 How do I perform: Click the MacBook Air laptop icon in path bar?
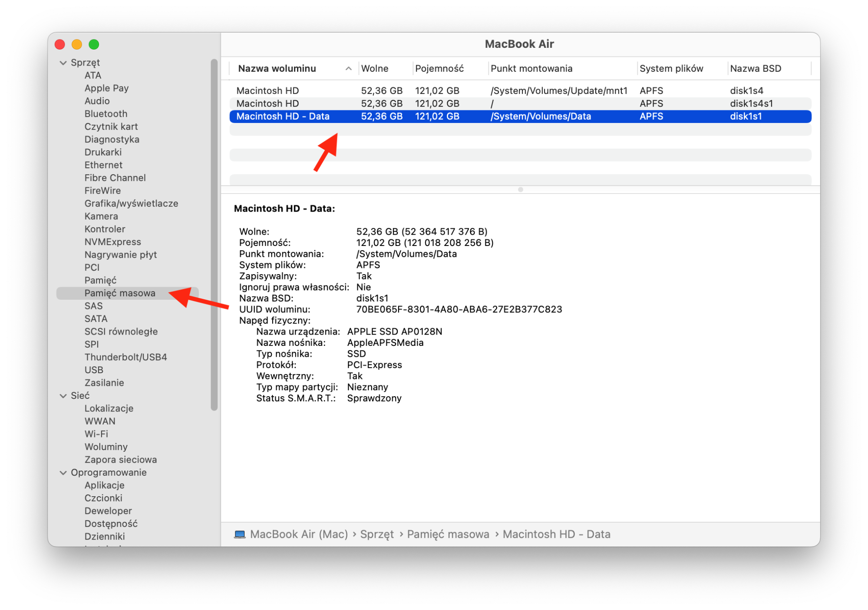click(240, 534)
